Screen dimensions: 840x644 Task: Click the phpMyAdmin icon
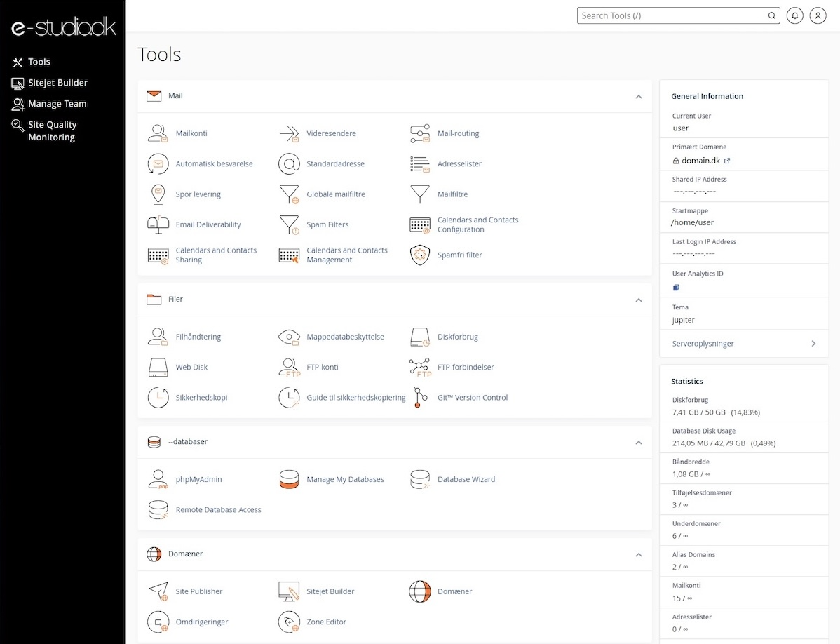pyautogui.click(x=158, y=479)
